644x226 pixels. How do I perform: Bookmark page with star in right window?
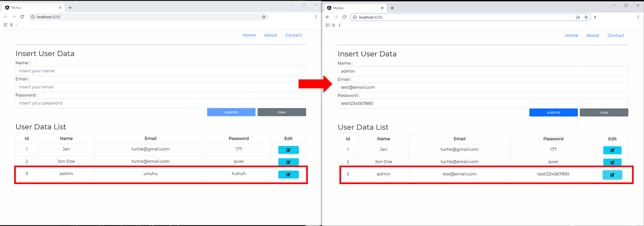coord(586,17)
